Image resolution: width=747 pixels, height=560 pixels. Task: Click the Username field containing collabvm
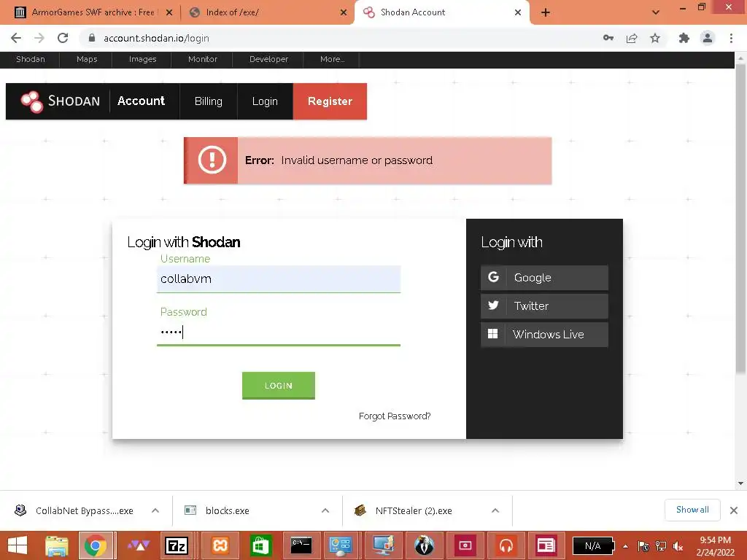click(278, 279)
